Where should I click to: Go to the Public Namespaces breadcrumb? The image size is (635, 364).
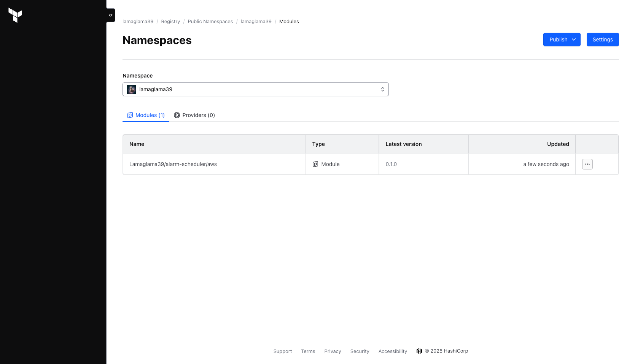pos(210,22)
